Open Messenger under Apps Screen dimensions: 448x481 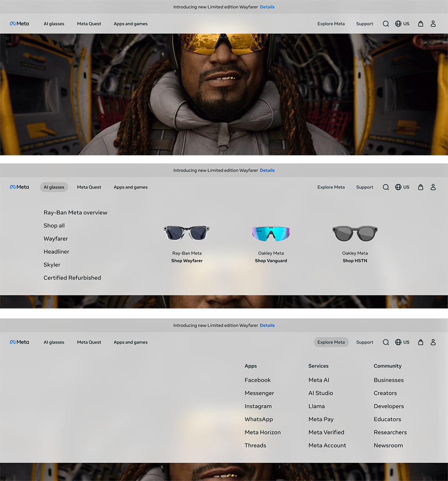click(259, 393)
